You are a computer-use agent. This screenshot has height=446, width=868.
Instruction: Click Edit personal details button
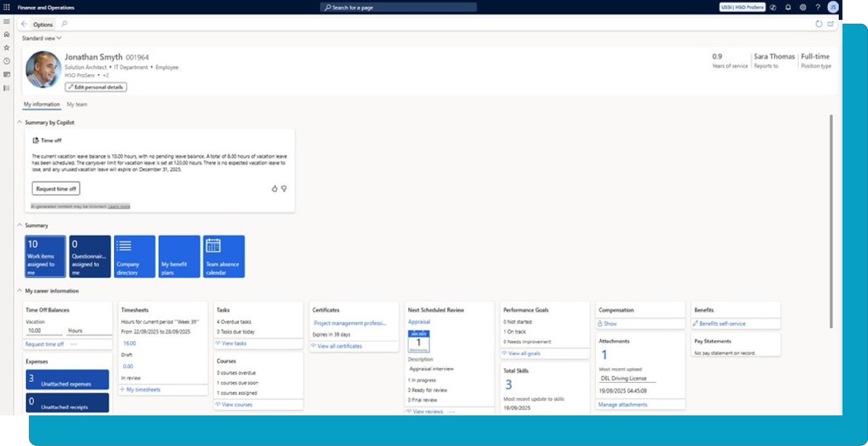tap(96, 87)
